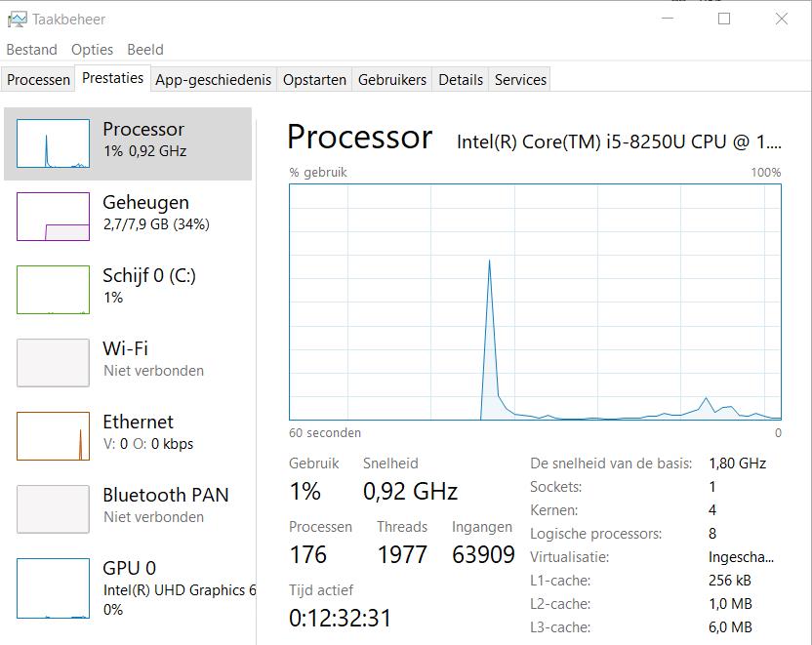Maximize the Taakbeheer window
Viewport: 812px width, 645px height.
click(x=724, y=19)
